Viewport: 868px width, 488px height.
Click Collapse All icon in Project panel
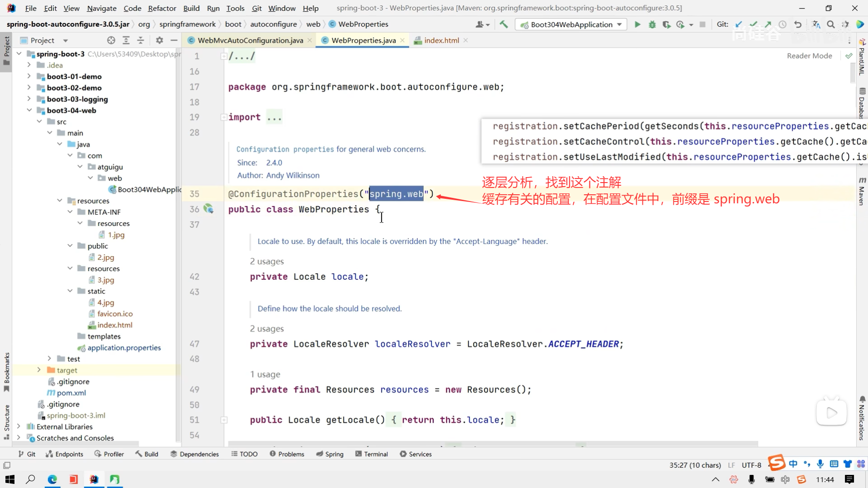[141, 40]
